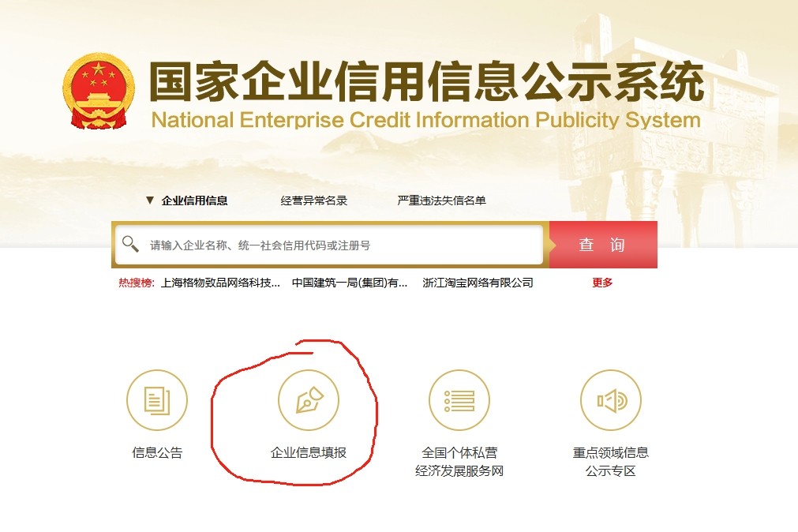Switch to the 经营异常名录 tab
Viewport: 798px width, 532px height.
[x=314, y=200]
